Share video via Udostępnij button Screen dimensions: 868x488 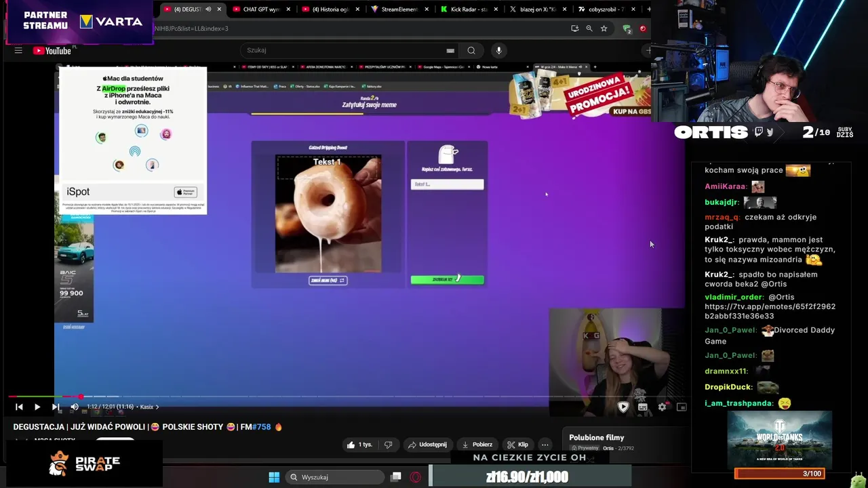[427, 445]
